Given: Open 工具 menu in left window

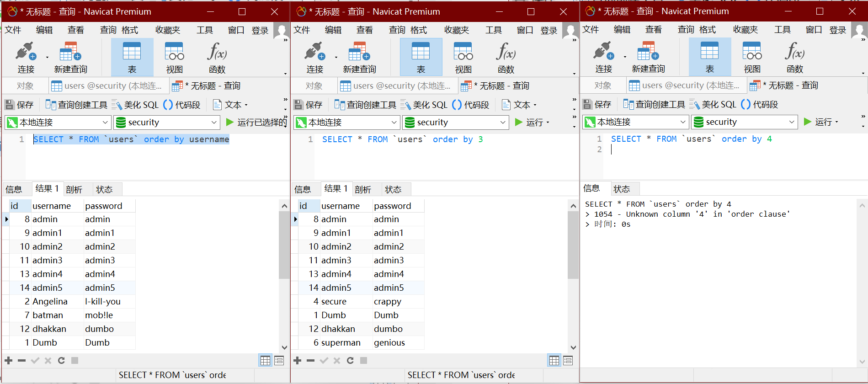Looking at the screenshot, I should (205, 30).
